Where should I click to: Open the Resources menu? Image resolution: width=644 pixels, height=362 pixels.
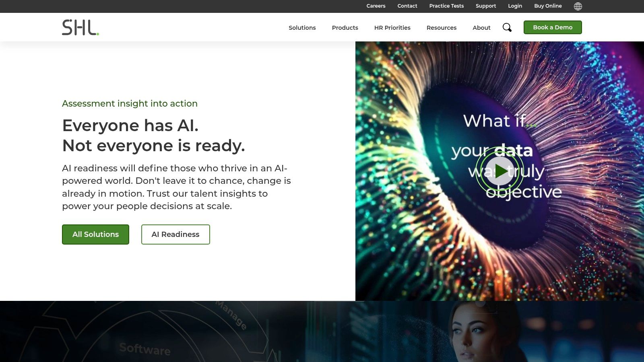click(442, 28)
